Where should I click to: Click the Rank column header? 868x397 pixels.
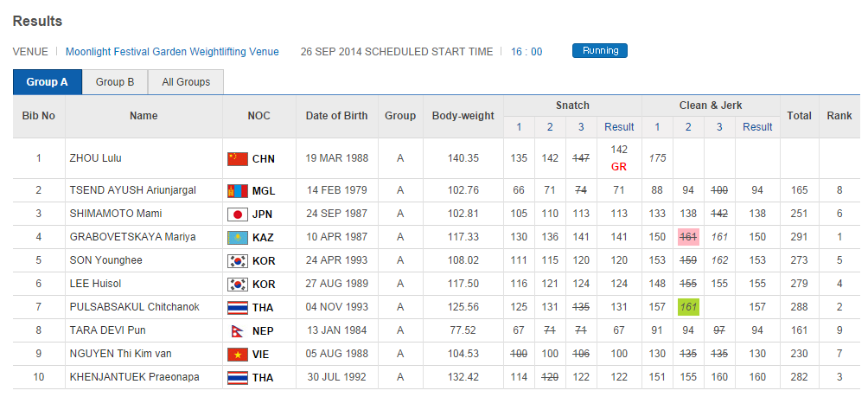839,116
